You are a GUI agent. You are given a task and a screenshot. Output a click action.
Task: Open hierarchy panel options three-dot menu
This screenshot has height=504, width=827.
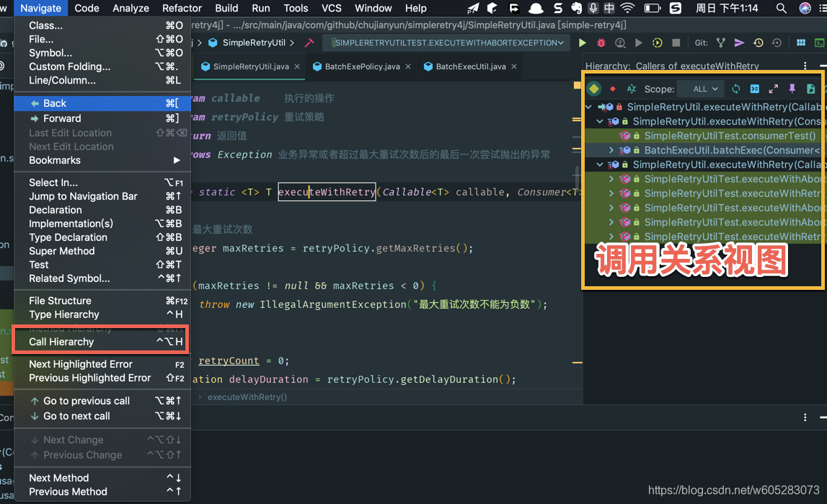tap(805, 66)
